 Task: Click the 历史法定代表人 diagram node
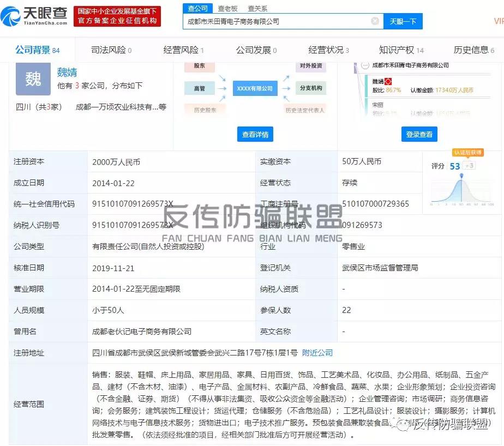click(305, 110)
